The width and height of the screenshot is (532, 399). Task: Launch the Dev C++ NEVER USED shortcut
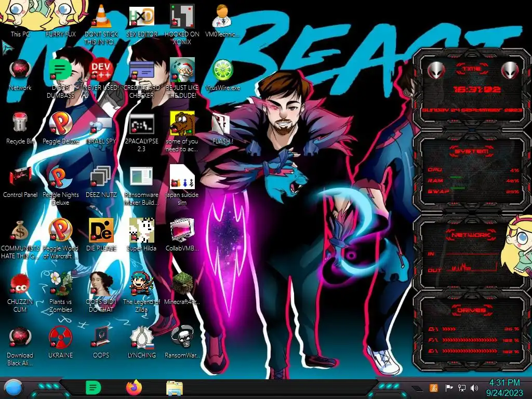[x=101, y=75]
